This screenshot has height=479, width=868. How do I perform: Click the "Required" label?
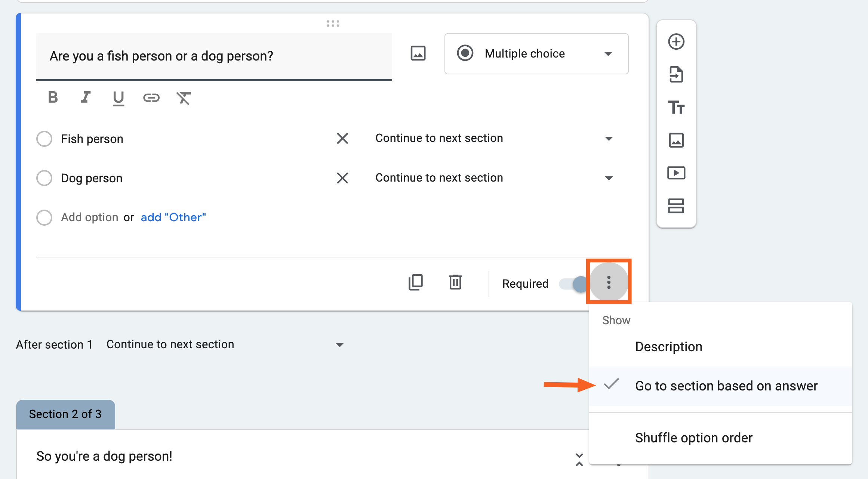coord(525,284)
